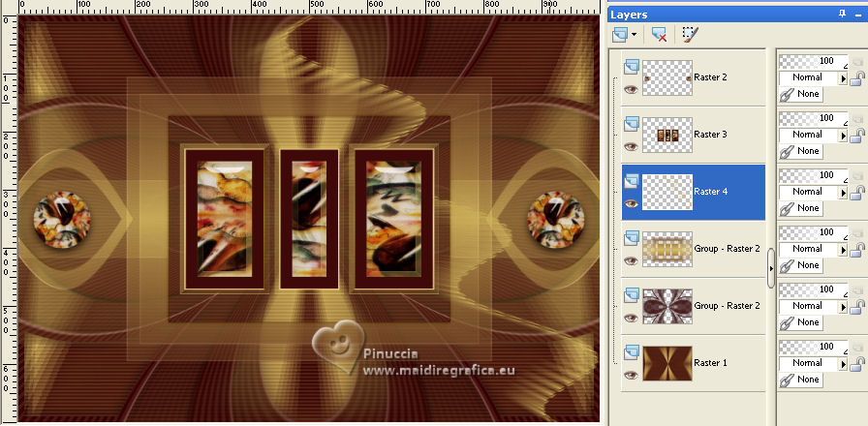Screen dimensions: 868x426
Task: Select the Raster 1 layer name
Action: point(711,363)
